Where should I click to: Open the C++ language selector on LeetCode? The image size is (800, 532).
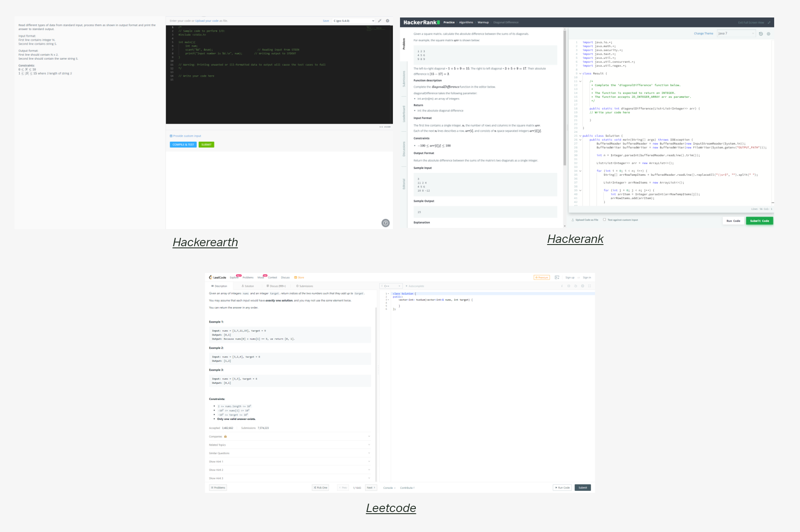(x=391, y=286)
